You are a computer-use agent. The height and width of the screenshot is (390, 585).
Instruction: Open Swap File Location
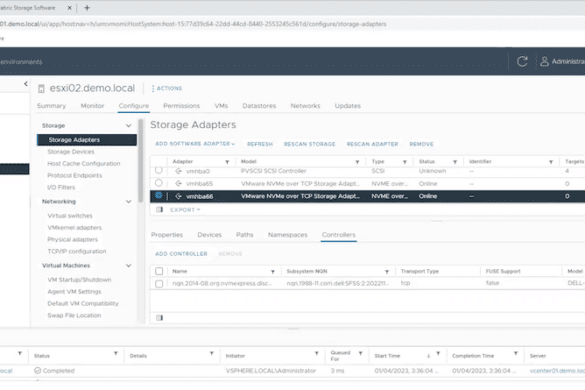click(74, 316)
